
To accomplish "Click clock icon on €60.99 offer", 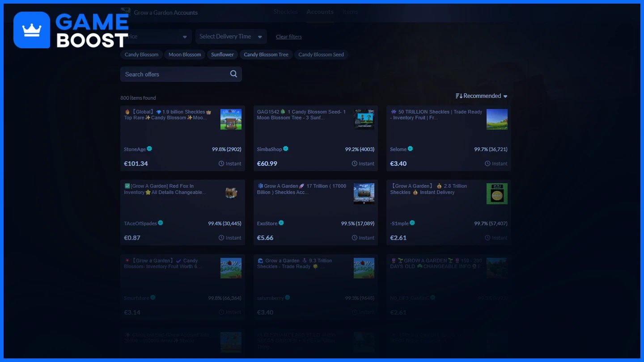I will [355, 164].
